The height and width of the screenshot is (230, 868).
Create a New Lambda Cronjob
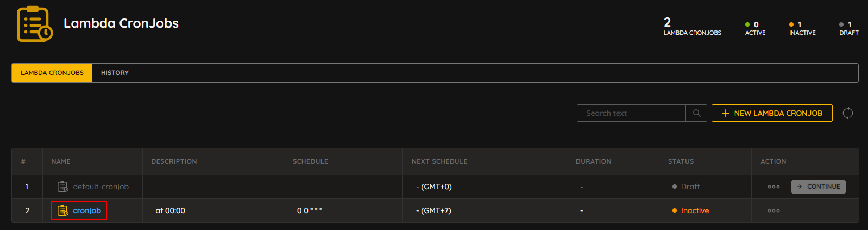point(772,113)
